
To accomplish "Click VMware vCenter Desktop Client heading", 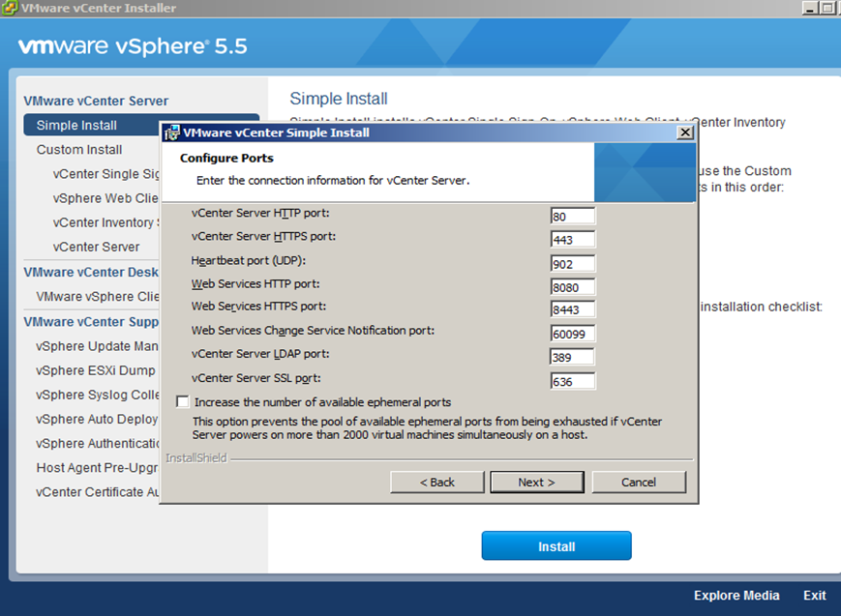I will 91,272.
